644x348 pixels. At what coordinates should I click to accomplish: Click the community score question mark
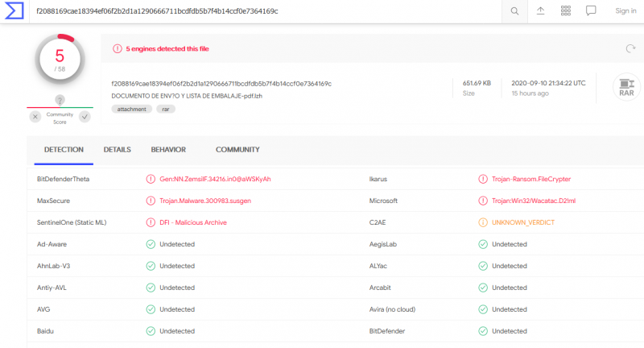tap(60, 100)
